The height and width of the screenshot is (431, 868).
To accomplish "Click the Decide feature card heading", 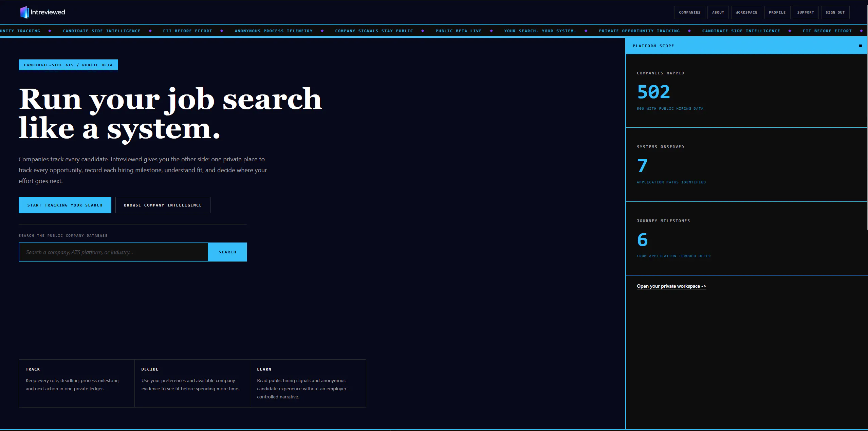I will tap(150, 369).
